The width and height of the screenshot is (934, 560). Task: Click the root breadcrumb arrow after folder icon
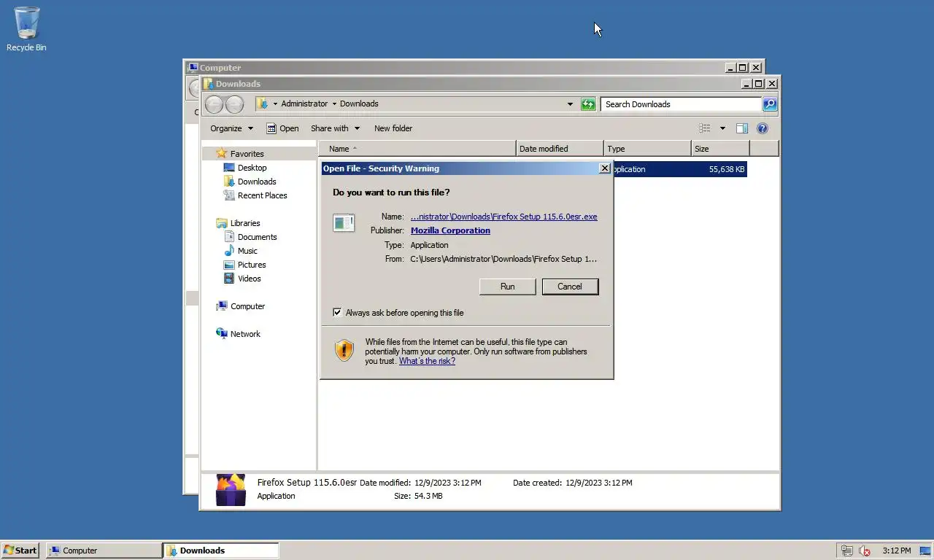tap(275, 104)
